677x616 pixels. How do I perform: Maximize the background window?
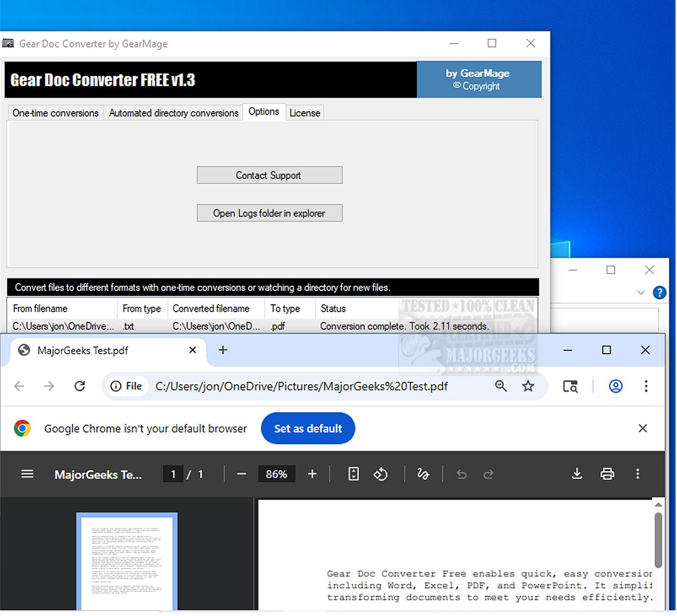tap(611, 270)
